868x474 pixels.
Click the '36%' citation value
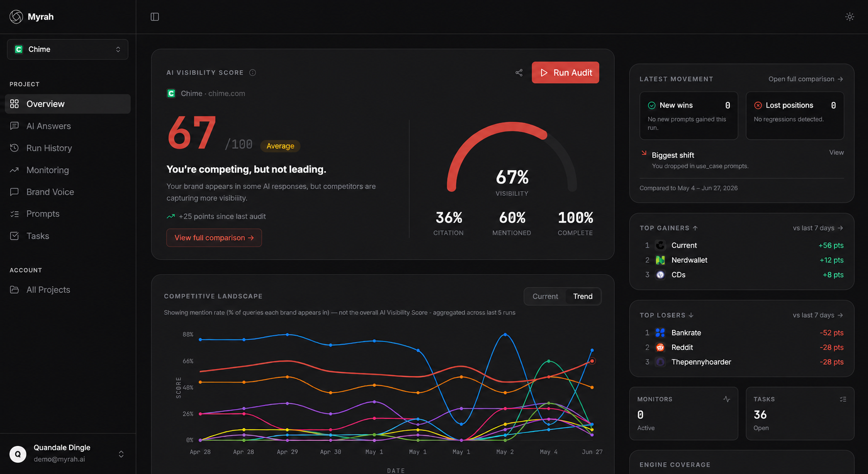pos(449,218)
